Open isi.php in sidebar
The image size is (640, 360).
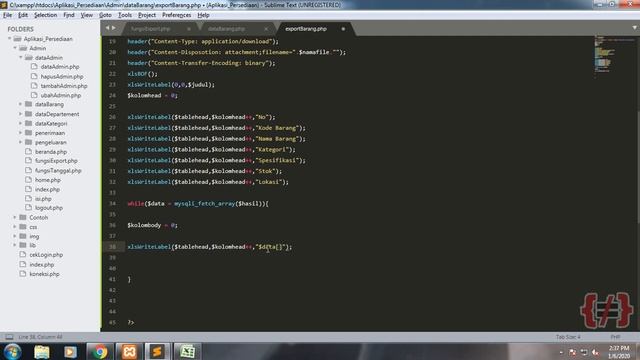click(43, 199)
